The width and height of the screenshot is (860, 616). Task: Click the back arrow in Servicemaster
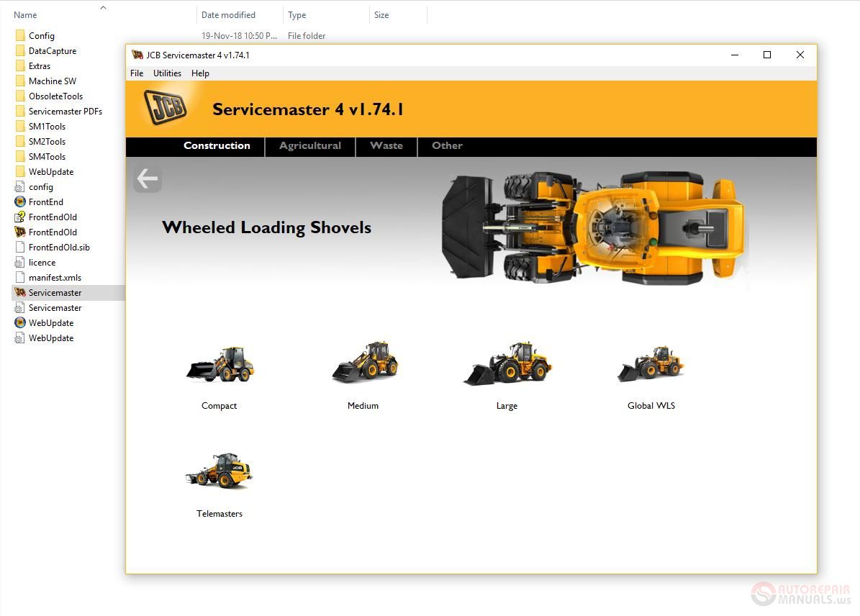148,178
